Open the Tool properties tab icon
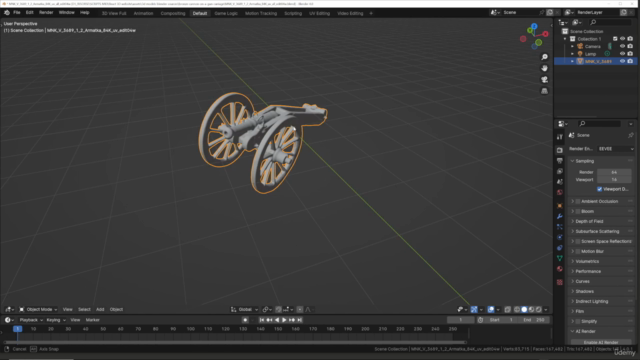The height and width of the screenshot is (360, 640). pos(560,137)
